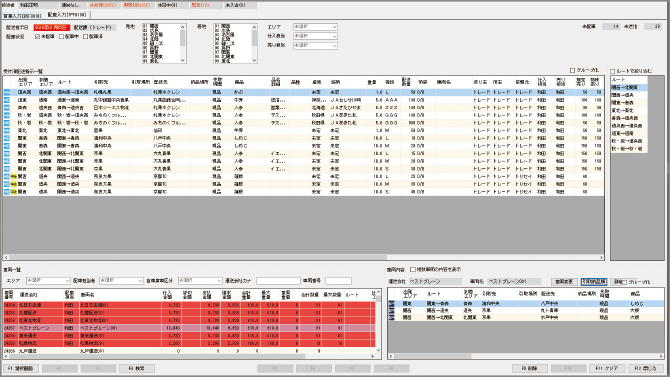Enable グループ化 above the order list
Screen dimensions: 670x377
tap(572, 70)
